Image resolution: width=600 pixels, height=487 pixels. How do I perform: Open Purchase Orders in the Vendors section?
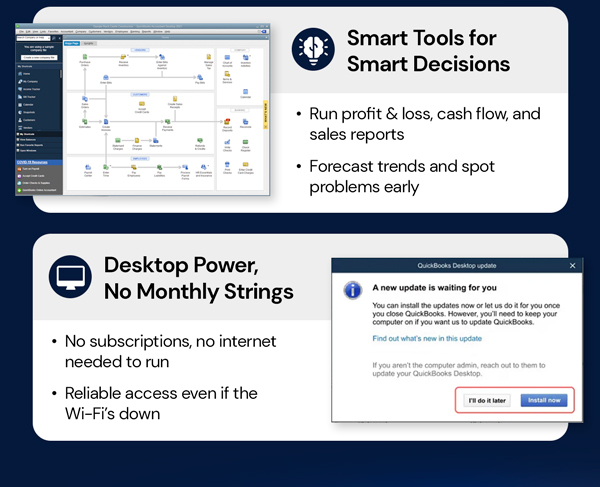(85, 59)
